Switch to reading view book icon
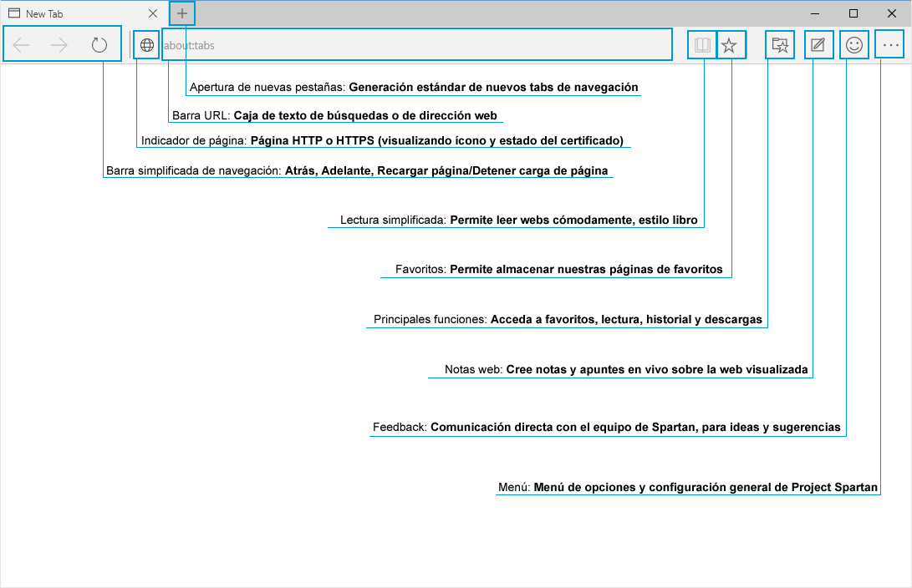 [703, 45]
